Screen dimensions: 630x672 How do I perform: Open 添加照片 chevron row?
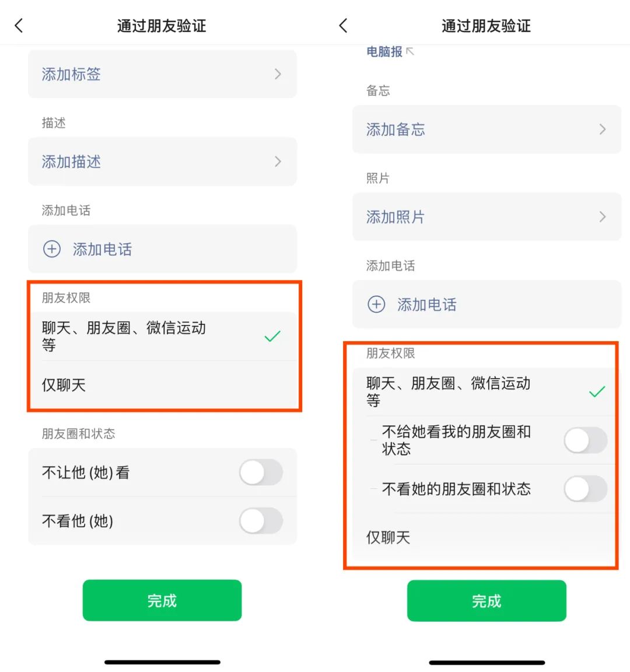pyautogui.click(x=487, y=217)
